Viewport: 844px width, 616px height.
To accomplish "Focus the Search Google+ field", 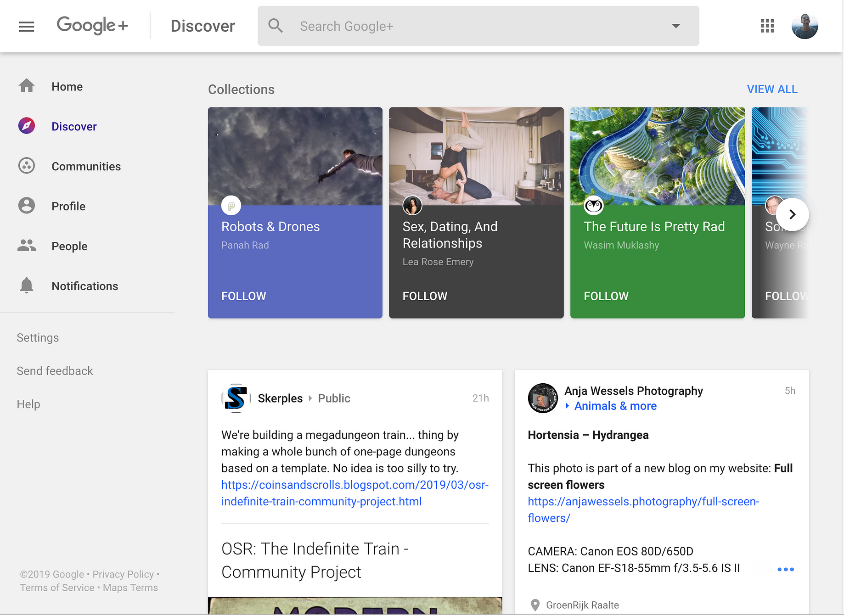I will coord(478,26).
